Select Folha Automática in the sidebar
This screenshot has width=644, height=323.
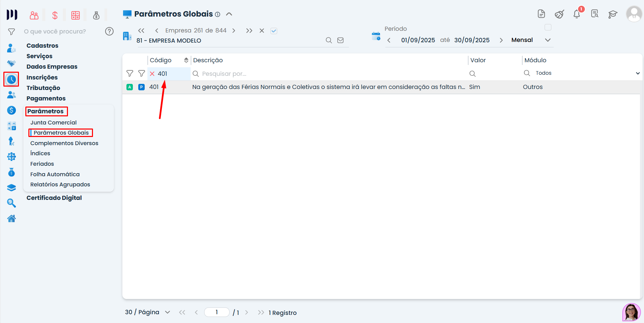55,174
